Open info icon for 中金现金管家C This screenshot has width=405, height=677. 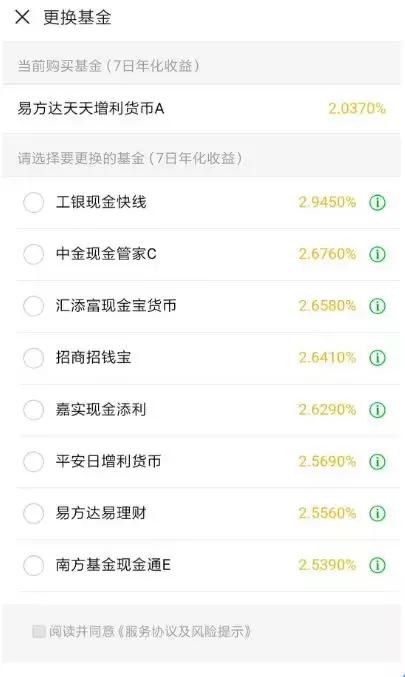point(377,254)
